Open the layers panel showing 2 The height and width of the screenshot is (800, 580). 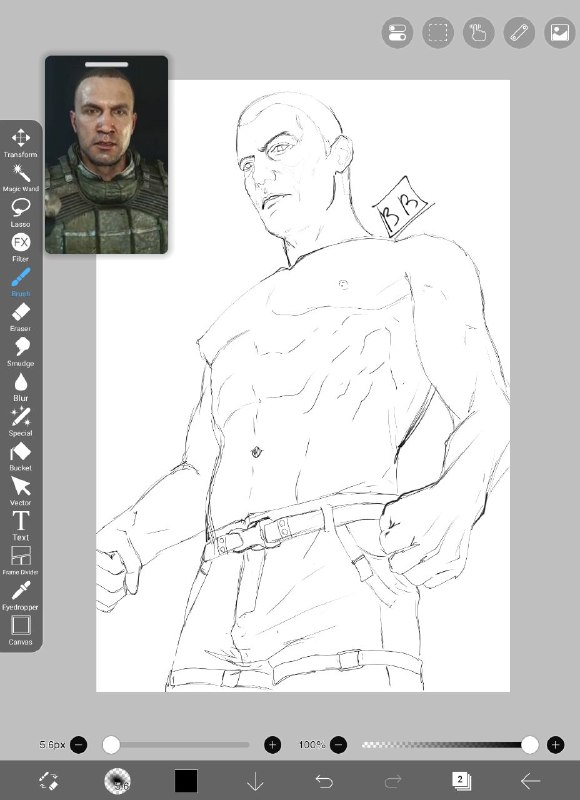(461, 781)
